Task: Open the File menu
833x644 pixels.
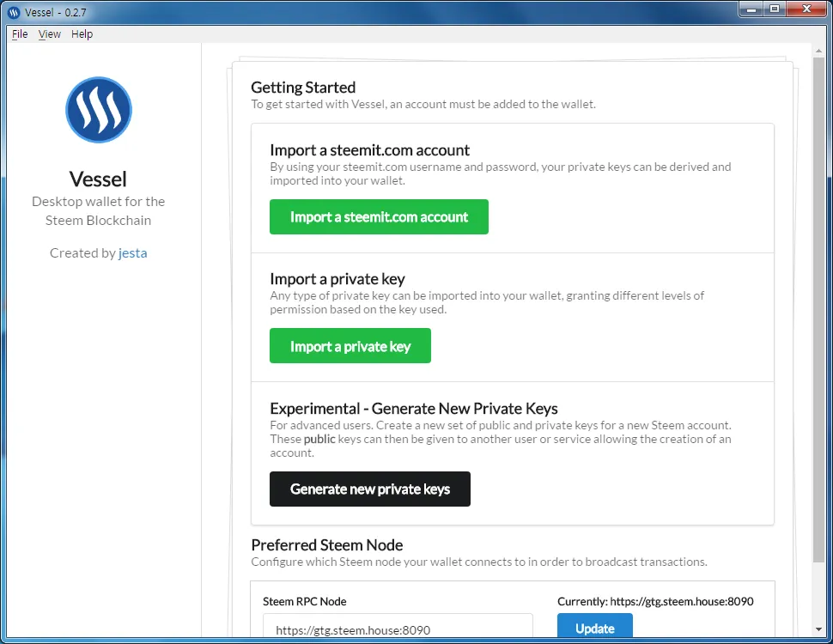Action: 20,34
